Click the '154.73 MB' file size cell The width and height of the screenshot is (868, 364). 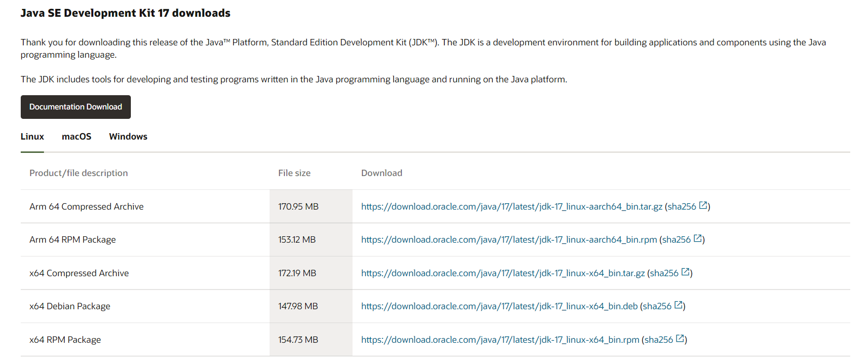(311, 340)
